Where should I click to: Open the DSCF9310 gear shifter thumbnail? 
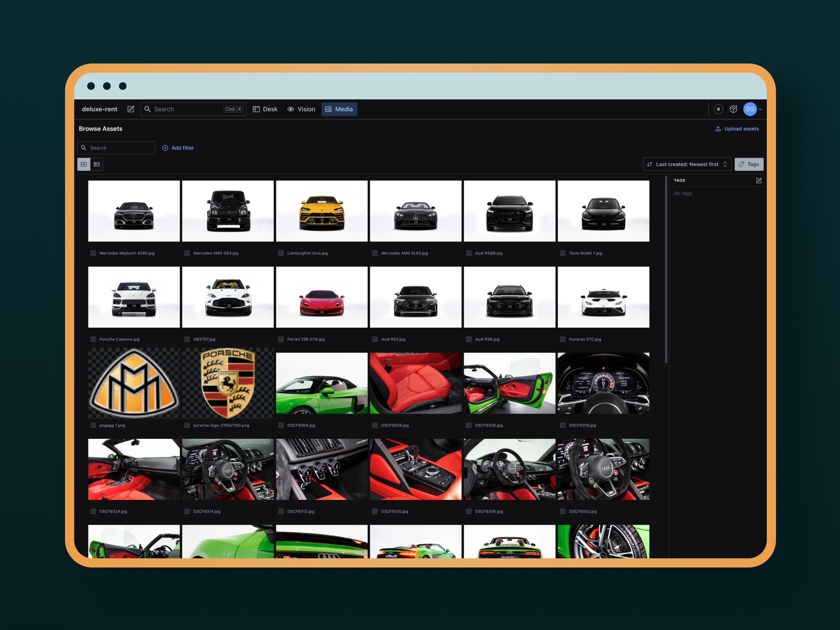click(415, 469)
